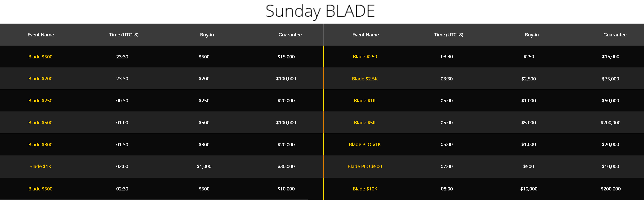Click Blade $500 starting at 02:30

point(40,189)
